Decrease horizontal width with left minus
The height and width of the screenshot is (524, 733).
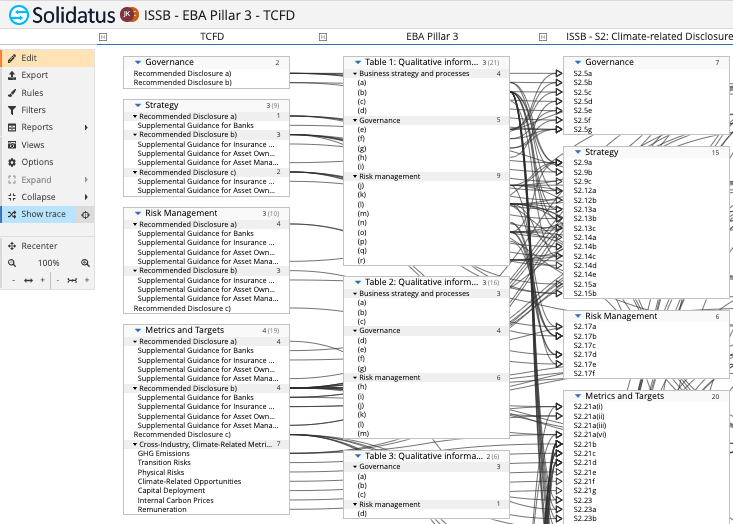click(14, 280)
